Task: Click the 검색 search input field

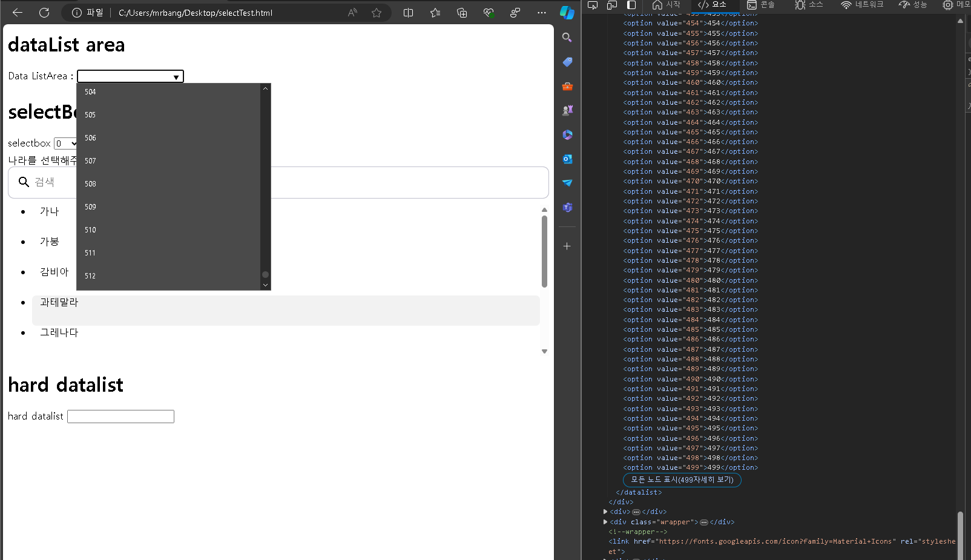Action: (278, 182)
